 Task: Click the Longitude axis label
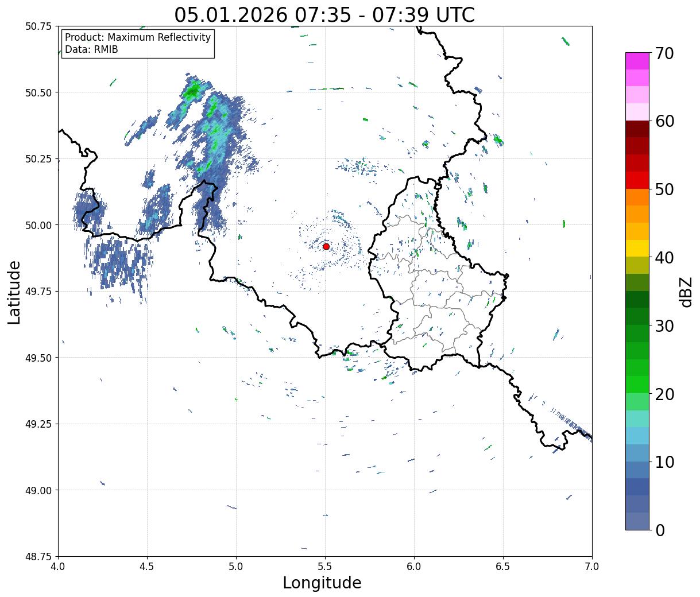[322, 583]
